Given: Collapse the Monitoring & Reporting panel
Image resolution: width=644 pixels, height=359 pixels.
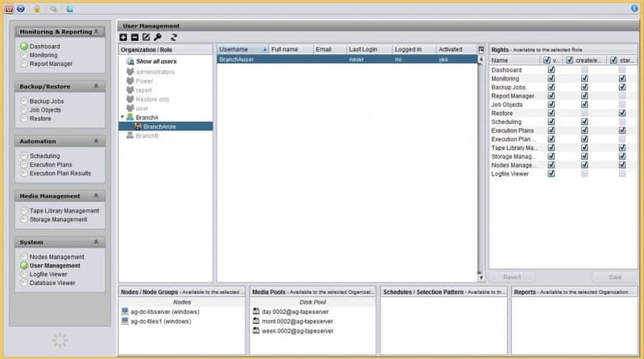Looking at the screenshot, I should point(97,31).
